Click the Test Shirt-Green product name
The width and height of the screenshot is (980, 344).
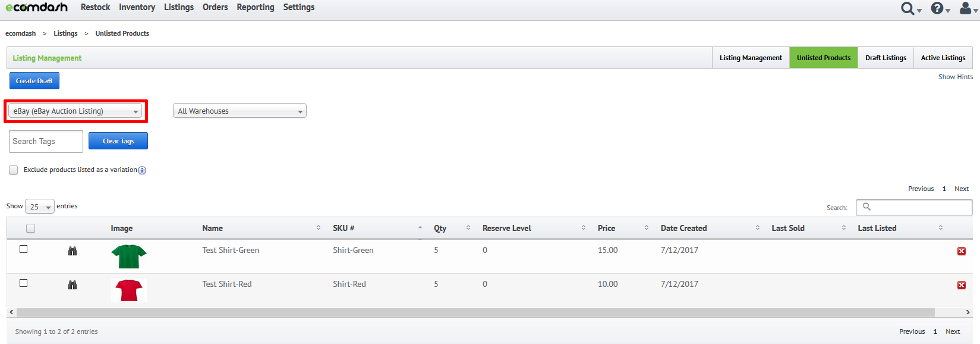(231, 251)
